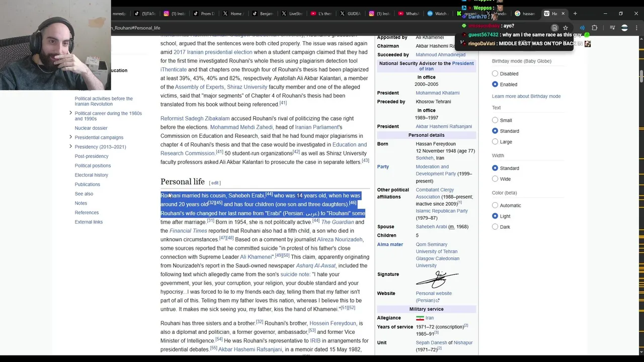
Task: Switch to the (5) TikTok browser tab
Action: 145,14
